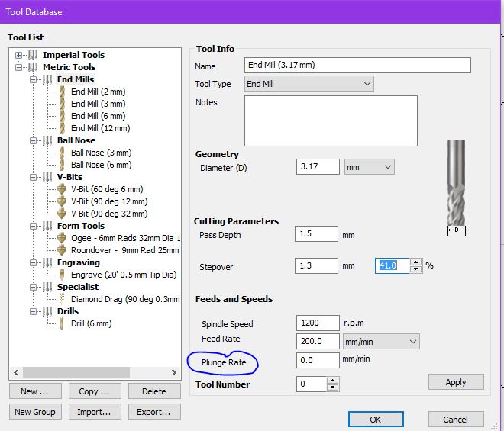This screenshot has width=504, height=431.
Task: Apply the tool changes
Action: 456,382
